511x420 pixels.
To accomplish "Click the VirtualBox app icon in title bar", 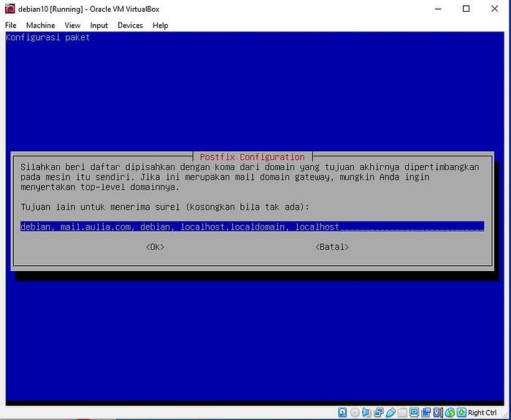I will pyautogui.click(x=10, y=9).
